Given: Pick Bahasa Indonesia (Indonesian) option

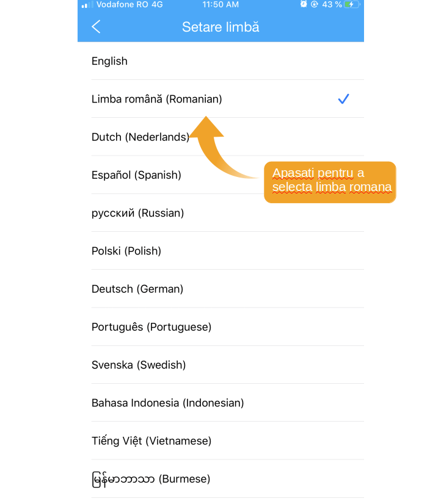Looking at the screenshot, I should [221, 403].
